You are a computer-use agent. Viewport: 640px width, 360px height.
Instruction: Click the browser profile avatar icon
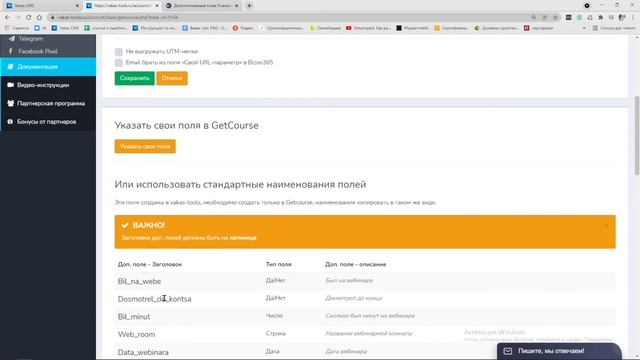coord(622,18)
